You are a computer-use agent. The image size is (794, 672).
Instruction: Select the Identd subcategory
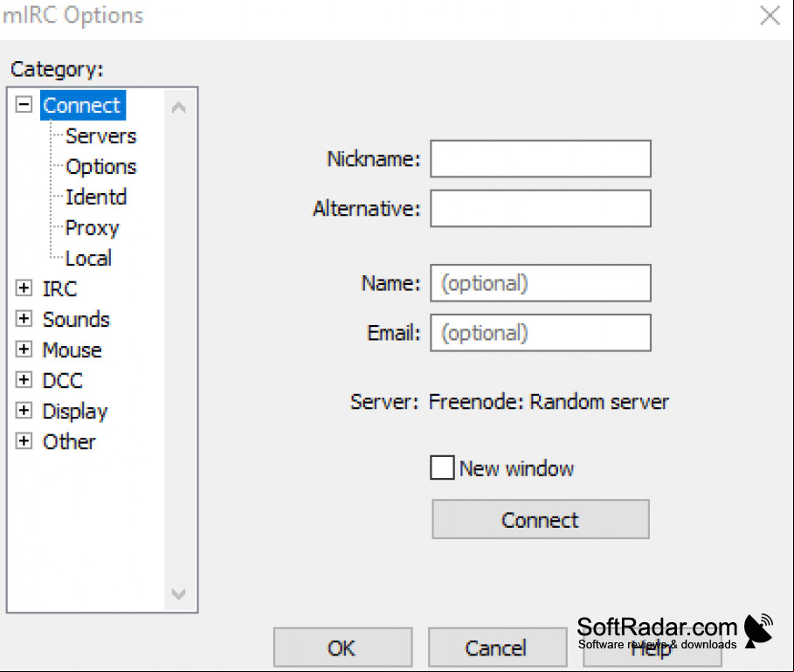point(96,197)
